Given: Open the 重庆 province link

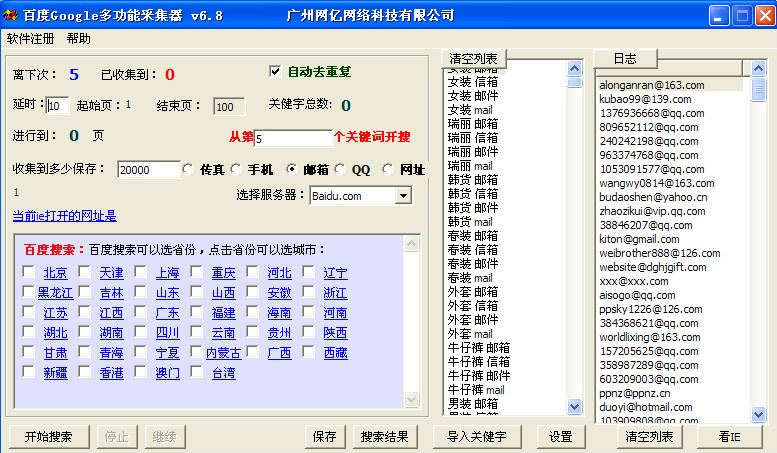Looking at the screenshot, I should click(x=223, y=273).
